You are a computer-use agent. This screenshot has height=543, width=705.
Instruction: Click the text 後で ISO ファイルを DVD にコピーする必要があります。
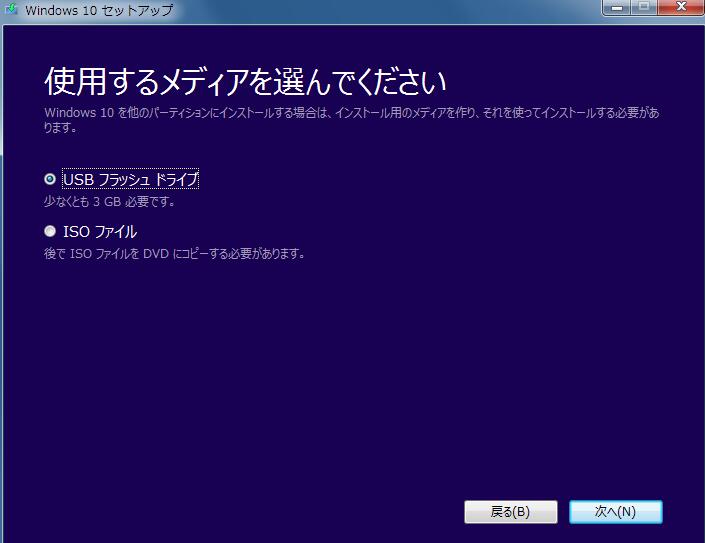174,254
